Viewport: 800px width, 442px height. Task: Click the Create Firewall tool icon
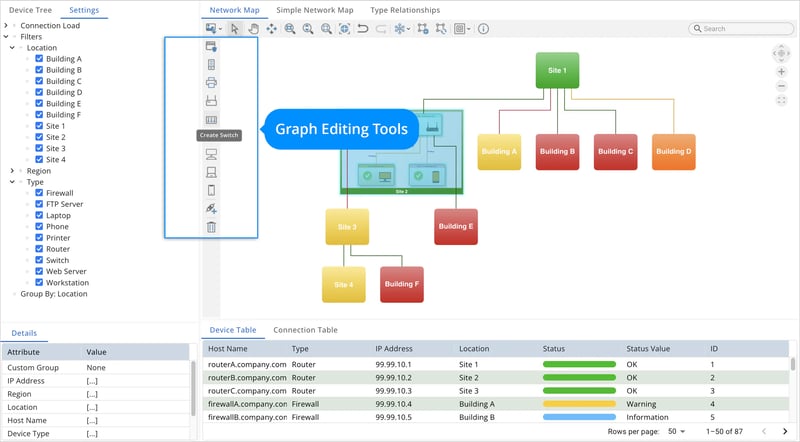click(211, 46)
